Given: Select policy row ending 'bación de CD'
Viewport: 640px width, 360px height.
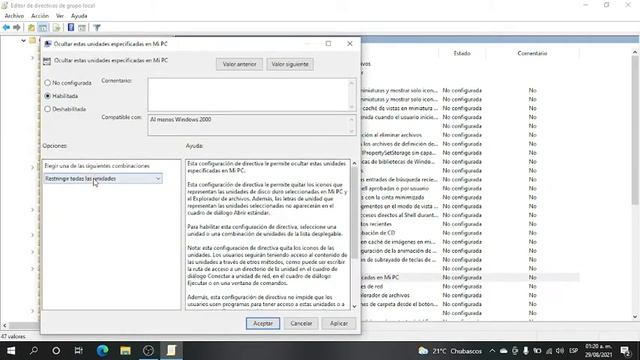Looking at the screenshot, I should pos(469,233).
